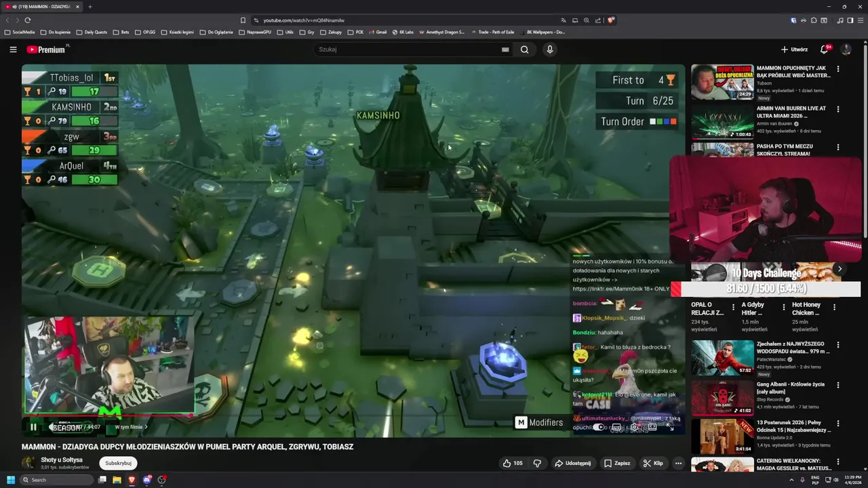This screenshot has width=868, height=488.
Task: Click the Windows taskbar Search box
Action: pyautogui.click(x=56, y=480)
